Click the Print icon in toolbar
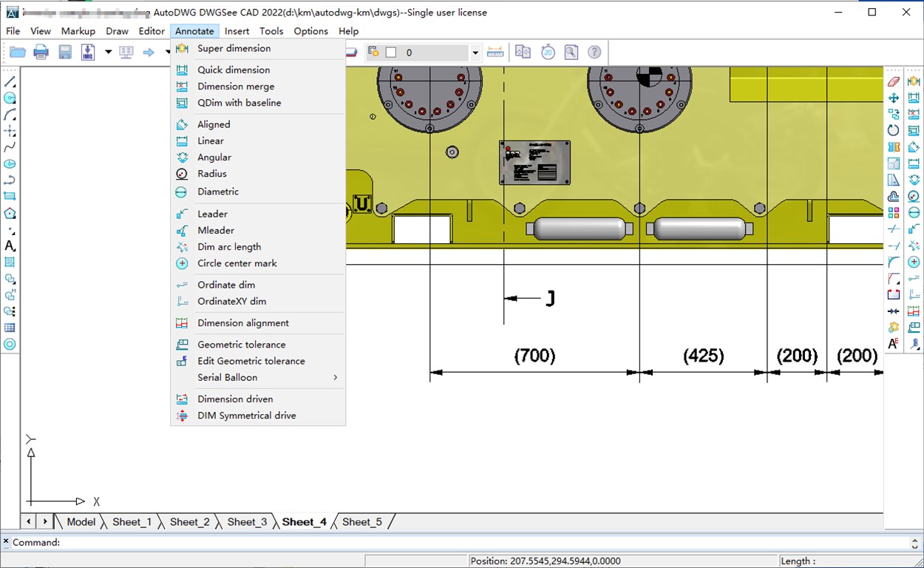Screen dimensions: 924x568 pyautogui.click(x=41, y=52)
